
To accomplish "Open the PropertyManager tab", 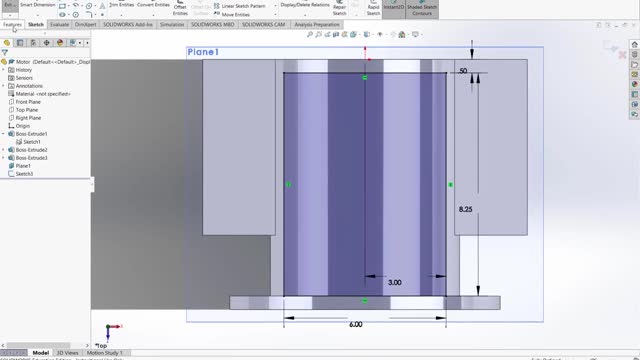I will pyautogui.click(x=20, y=43).
